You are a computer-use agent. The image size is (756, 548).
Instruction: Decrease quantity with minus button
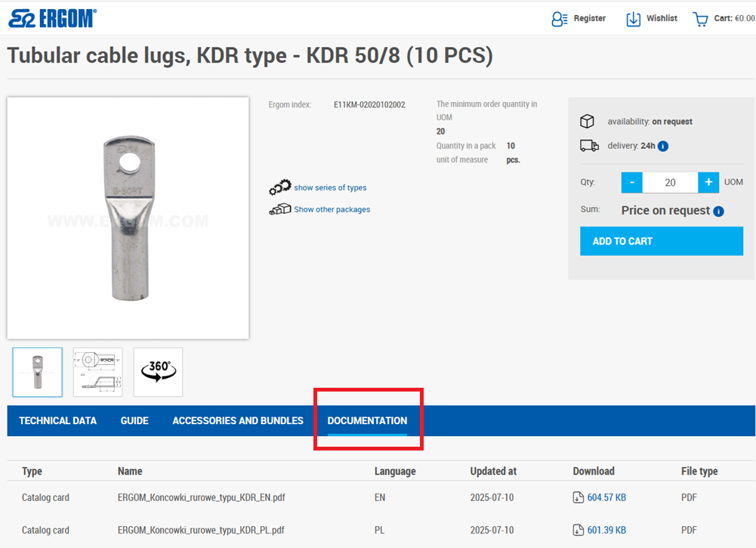631,182
